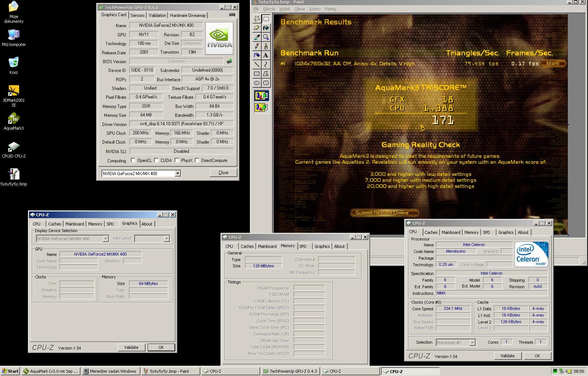Select the Free-Form Select tool in Paint
The width and height of the screenshot is (588, 376).
tap(257, 19)
